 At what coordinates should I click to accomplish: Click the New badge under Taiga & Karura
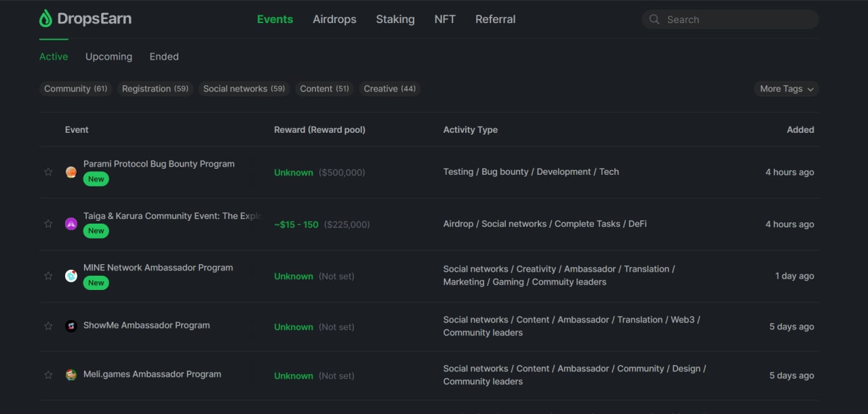point(96,231)
